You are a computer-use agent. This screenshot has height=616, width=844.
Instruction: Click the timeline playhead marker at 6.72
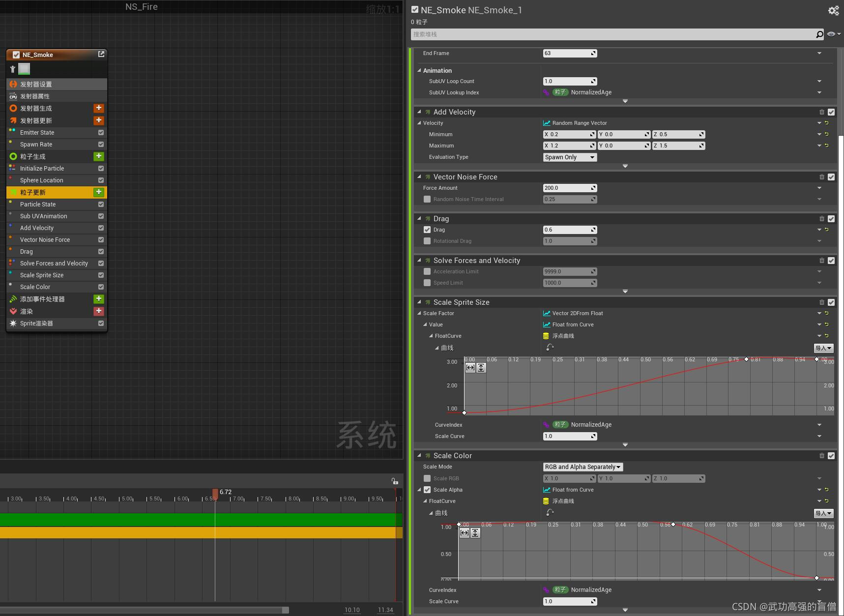point(215,494)
